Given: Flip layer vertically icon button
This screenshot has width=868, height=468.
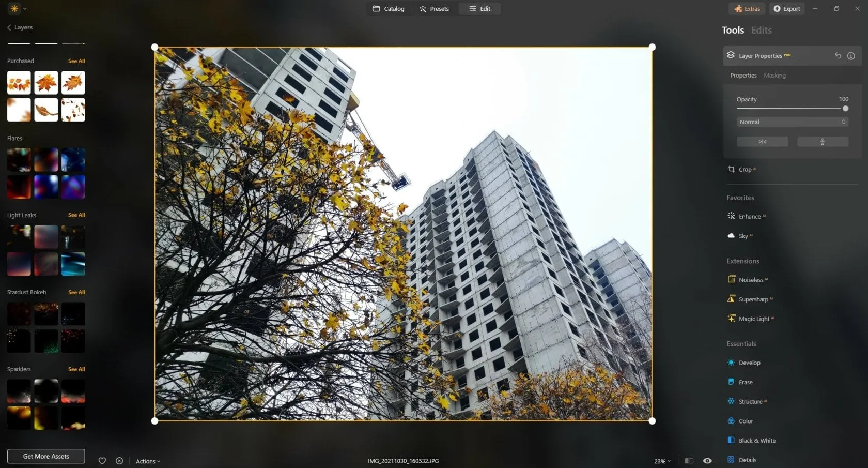Looking at the screenshot, I should coord(823,142).
